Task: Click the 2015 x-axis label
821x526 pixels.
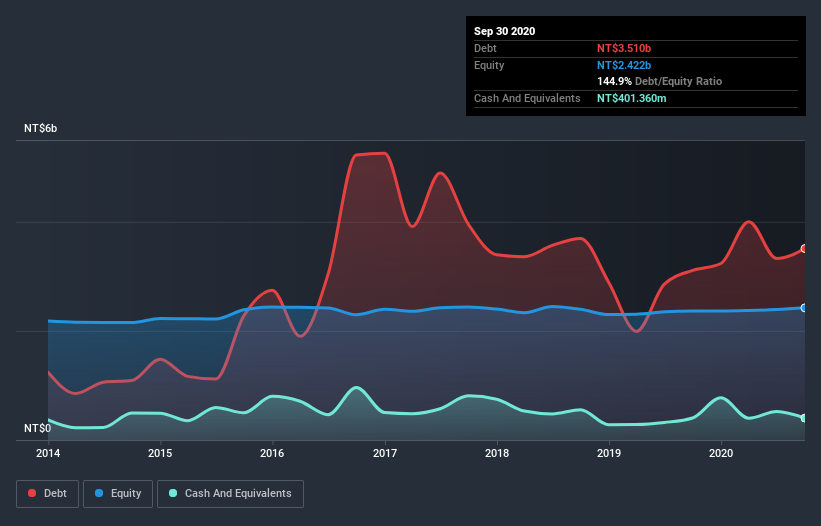Action: [x=160, y=453]
